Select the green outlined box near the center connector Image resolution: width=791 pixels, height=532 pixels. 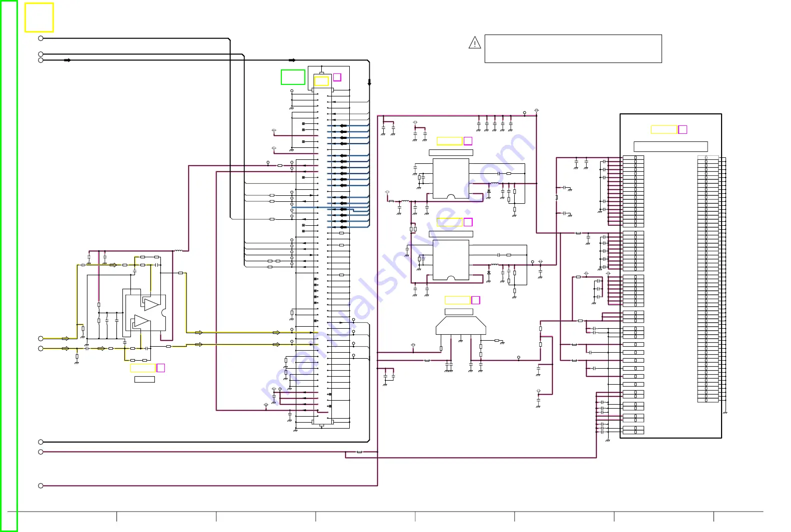click(293, 77)
